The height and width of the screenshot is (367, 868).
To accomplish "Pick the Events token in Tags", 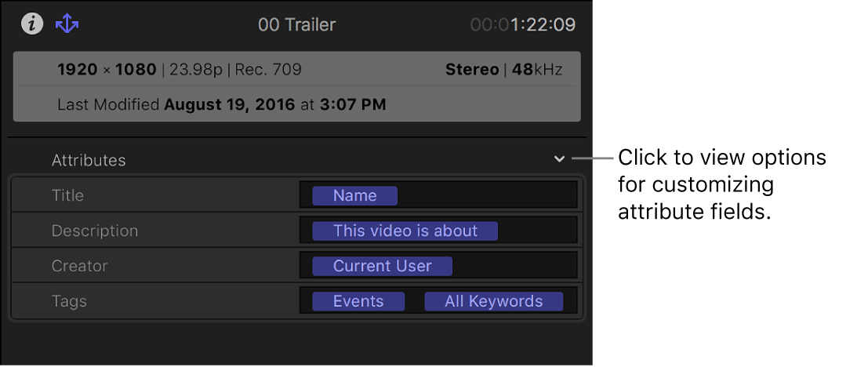I will tap(358, 301).
